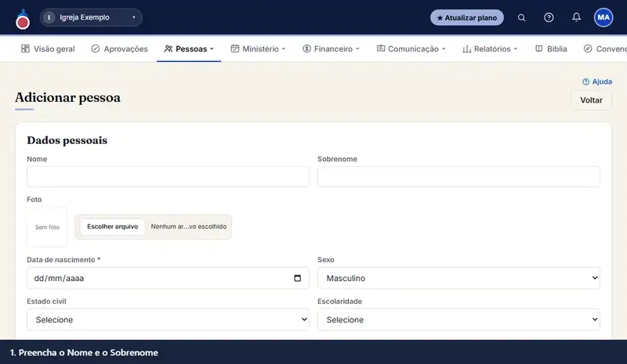
Task: Click the Data de nascimento date field
Action: (x=168, y=278)
